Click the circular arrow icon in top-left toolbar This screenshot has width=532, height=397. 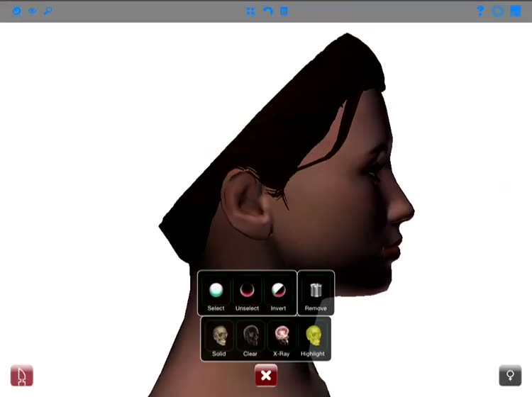click(16, 11)
